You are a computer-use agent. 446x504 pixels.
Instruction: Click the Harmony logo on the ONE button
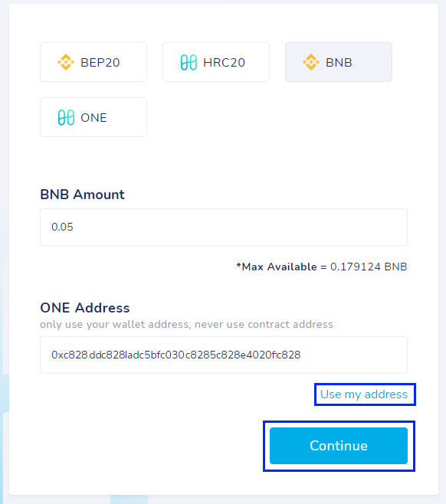[66, 117]
